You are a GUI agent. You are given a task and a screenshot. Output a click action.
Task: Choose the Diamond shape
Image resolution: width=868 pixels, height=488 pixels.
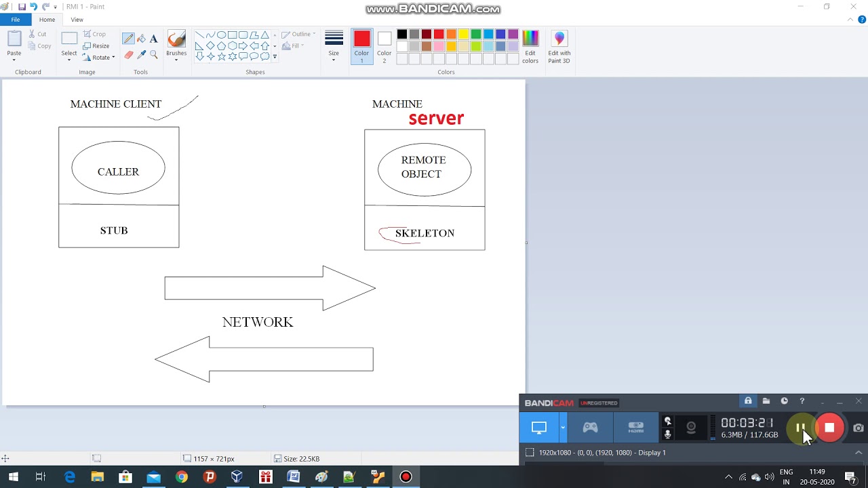pyautogui.click(x=210, y=46)
